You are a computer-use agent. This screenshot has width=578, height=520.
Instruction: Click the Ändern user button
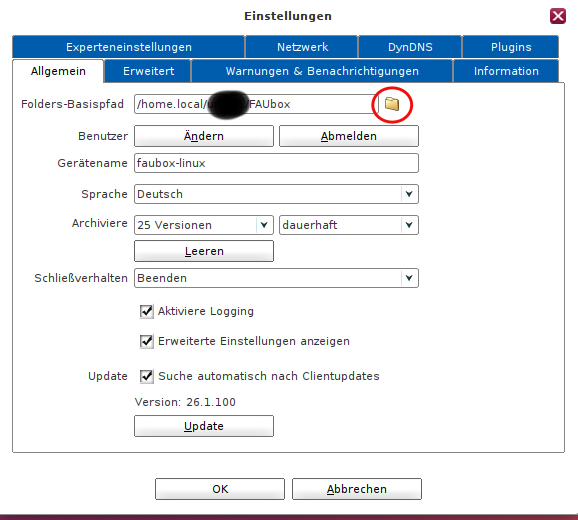[x=204, y=136]
